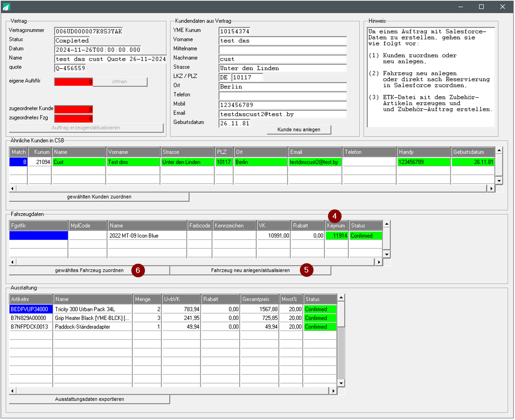The width and height of the screenshot is (515, 420).
Task: Click 'Tricity 300 Urban Pack 34L' cell
Action: (x=93, y=309)
